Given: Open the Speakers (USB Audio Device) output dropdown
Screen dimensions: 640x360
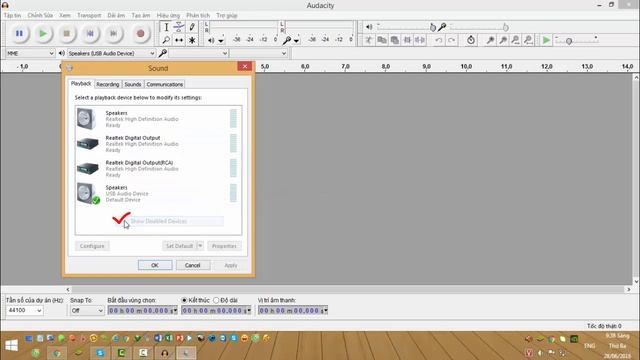Looking at the screenshot, I should point(111,53).
